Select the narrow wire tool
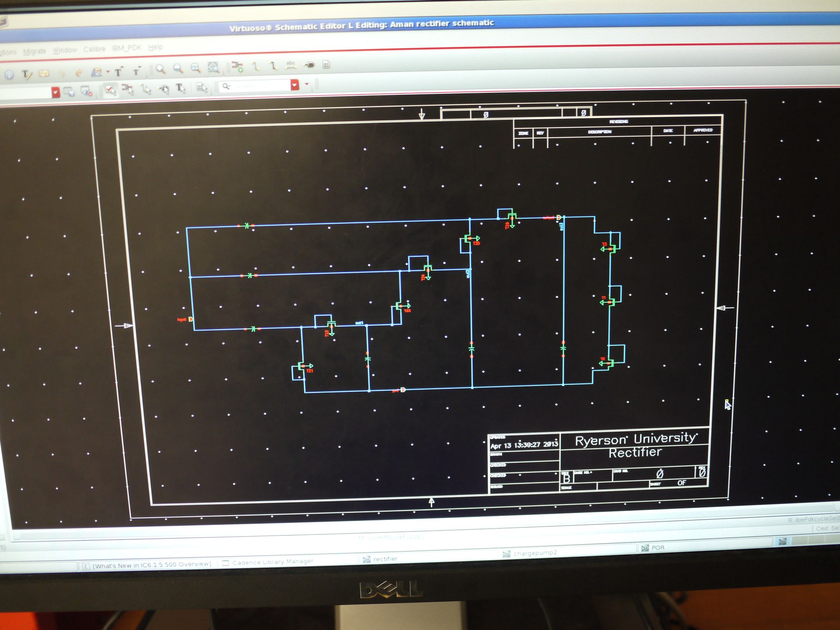The height and width of the screenshot is (630, 840). [256, 66]
